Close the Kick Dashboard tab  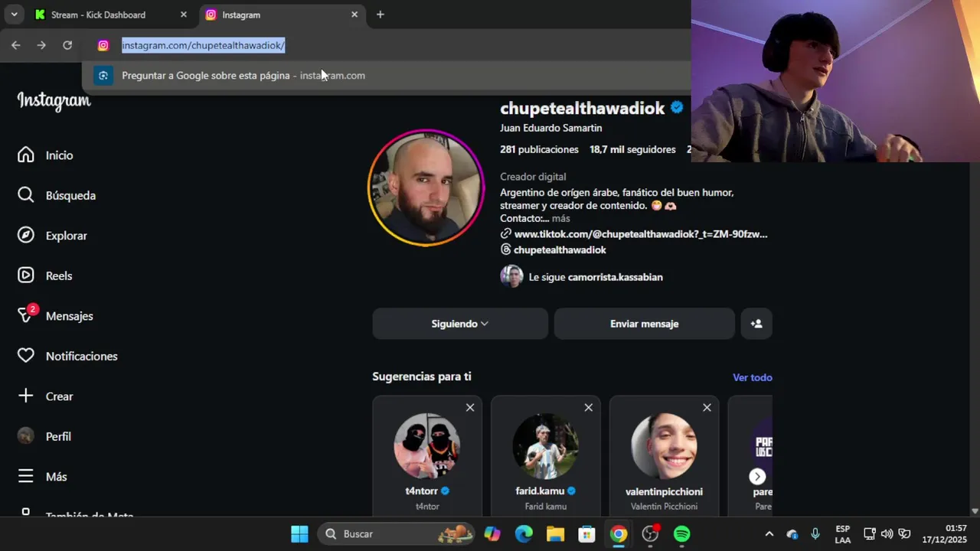183,15
